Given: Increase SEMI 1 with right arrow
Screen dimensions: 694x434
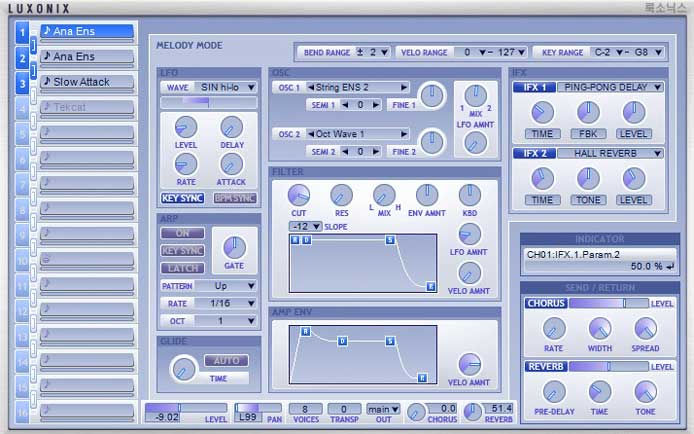Looking at the screenshot, I should pyautogui.click(x=376, y=105).
